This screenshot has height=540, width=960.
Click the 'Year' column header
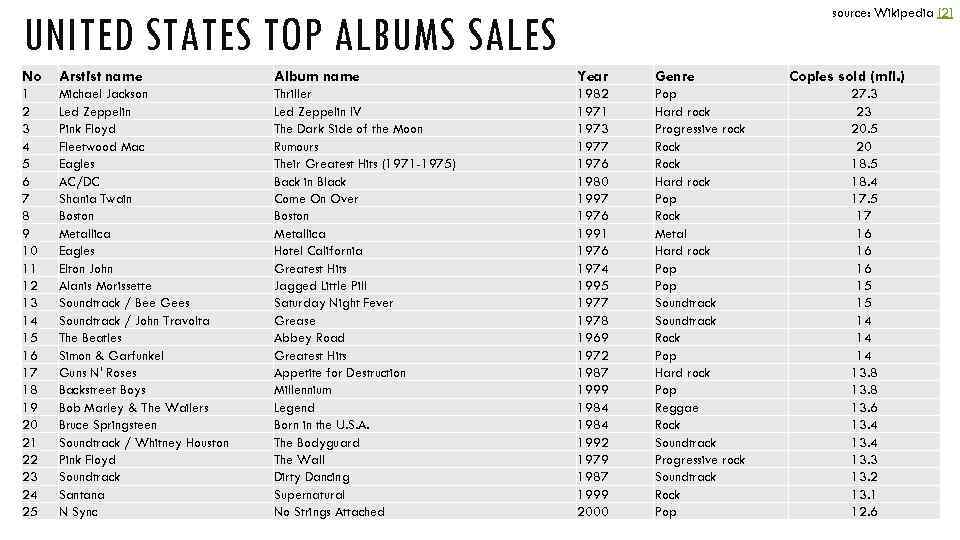(592, 76)
